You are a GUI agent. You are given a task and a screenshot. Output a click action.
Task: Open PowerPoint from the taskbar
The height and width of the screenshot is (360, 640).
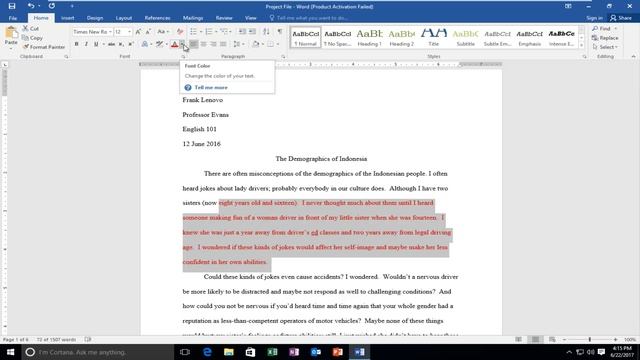point(338,352)
